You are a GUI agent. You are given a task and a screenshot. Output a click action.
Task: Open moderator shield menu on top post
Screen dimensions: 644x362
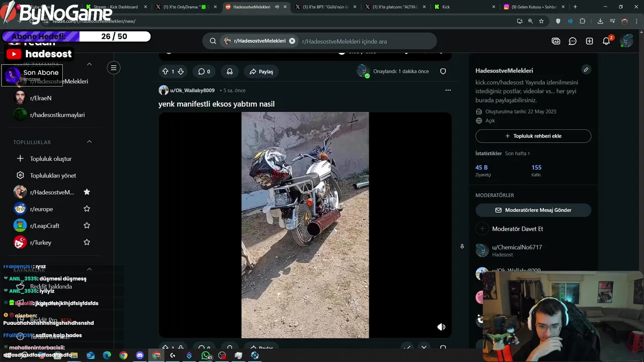(443, 71)
